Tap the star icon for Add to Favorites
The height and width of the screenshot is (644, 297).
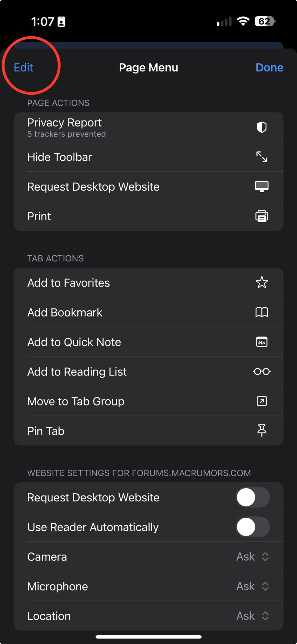point(262,282)
